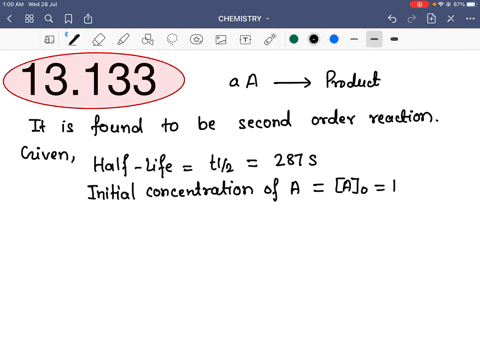Image resolution: width=480 pixels, height=360 pixels.
Task: Open the page thumbnails grid view
Action: (29, 19)
